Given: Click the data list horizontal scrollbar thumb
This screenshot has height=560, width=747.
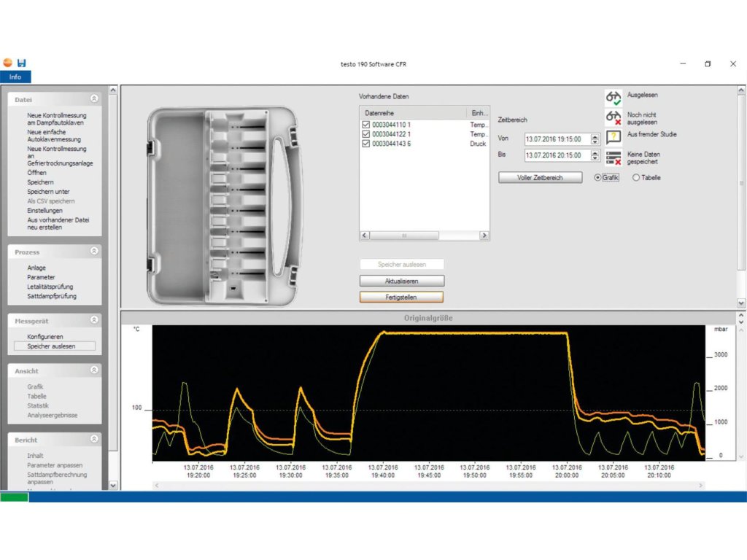Looking at the screenshot, I should tap(404, 236).
